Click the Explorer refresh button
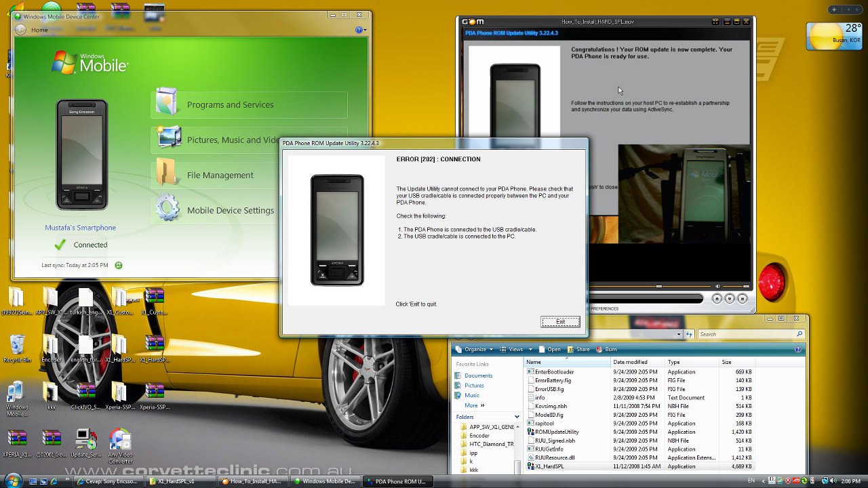 (x=690, y=334)
